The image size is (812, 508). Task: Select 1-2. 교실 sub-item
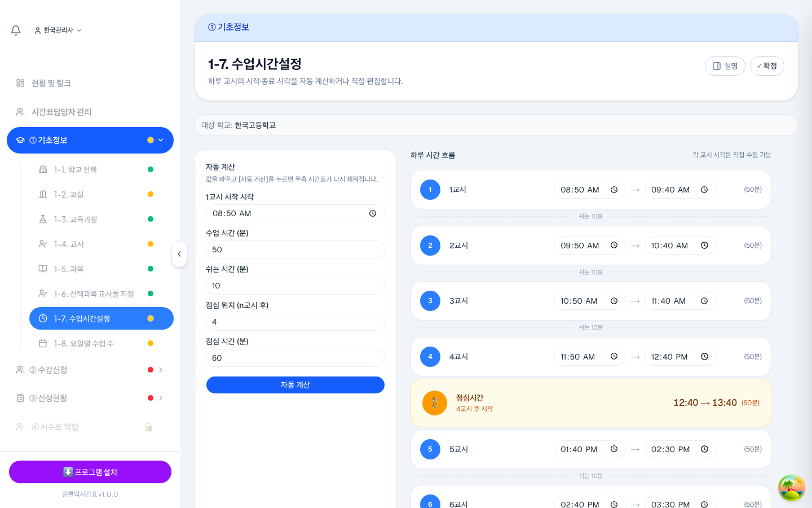click(x=101, y=194)
